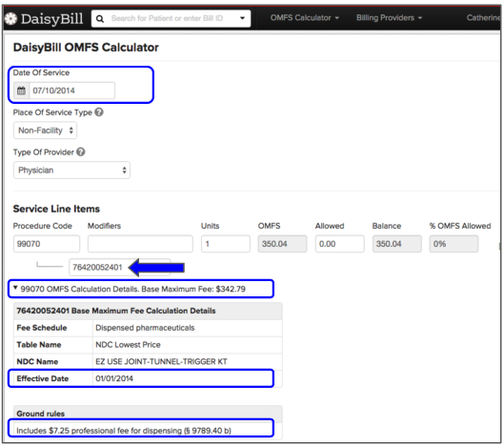Screen dimensions: 504x445
Task: Click the Table Name row label
Action: (39, 345)
